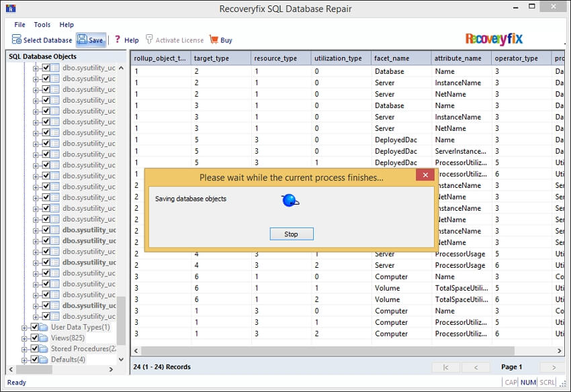The height and width of the screenshot is (392, 571).
Task: Open the Help menu
Action: pyautogui.click(x=67, y=24)
